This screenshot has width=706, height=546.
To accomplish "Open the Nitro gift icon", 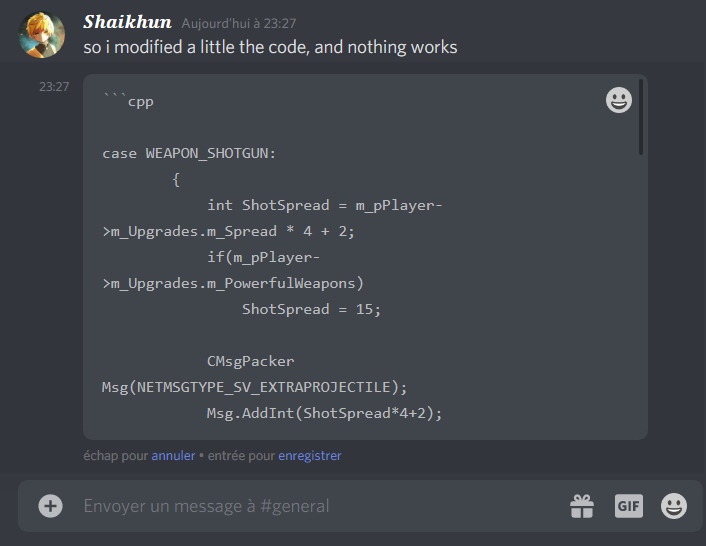I will (x=582, y=506).
